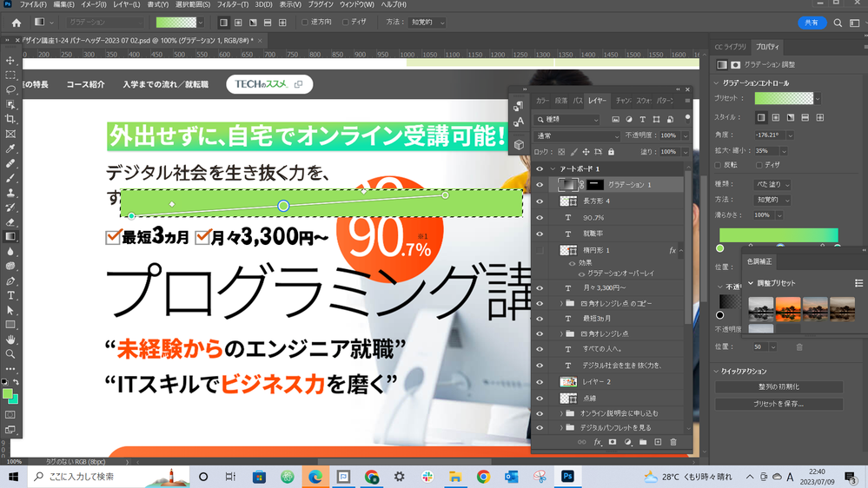Select the Eraser tool
Viewport: 868px width, 488px height.
10,222
